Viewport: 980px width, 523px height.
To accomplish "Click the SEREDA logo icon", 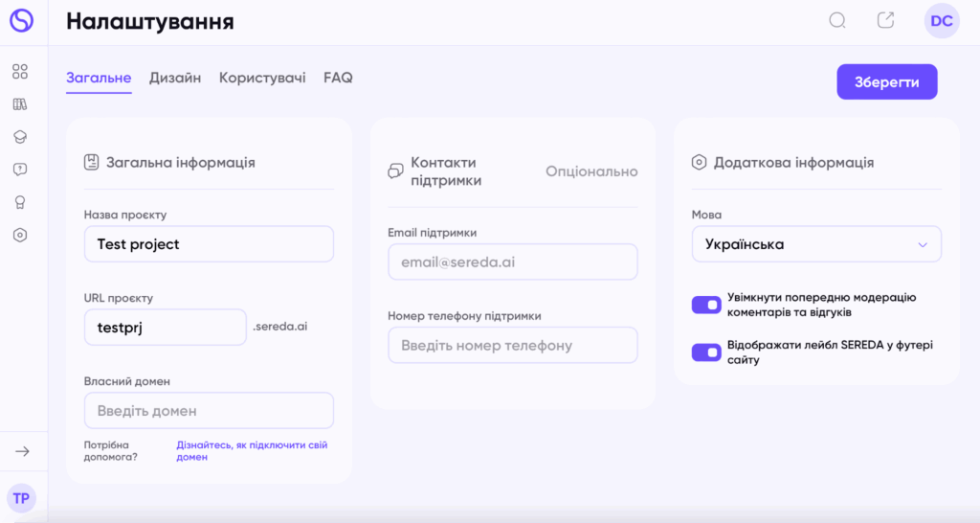I will [x=21, y=21].
